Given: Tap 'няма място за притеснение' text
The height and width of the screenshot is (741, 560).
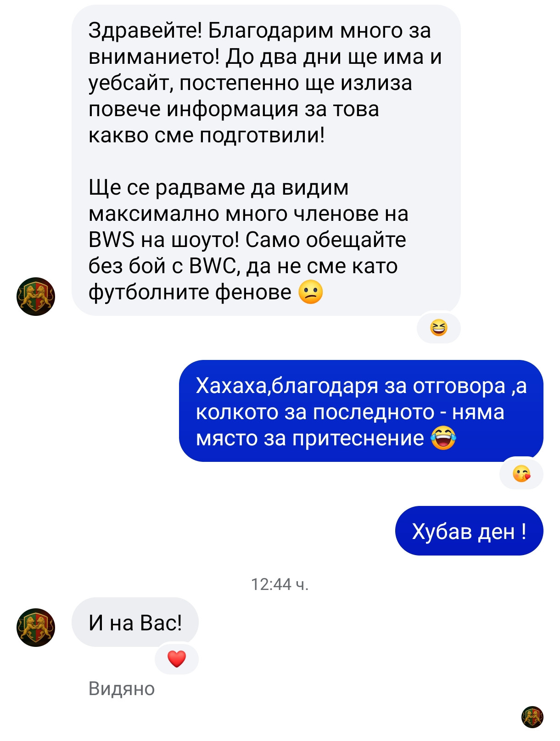Looking at the screenshot, I should pos(350,425).
